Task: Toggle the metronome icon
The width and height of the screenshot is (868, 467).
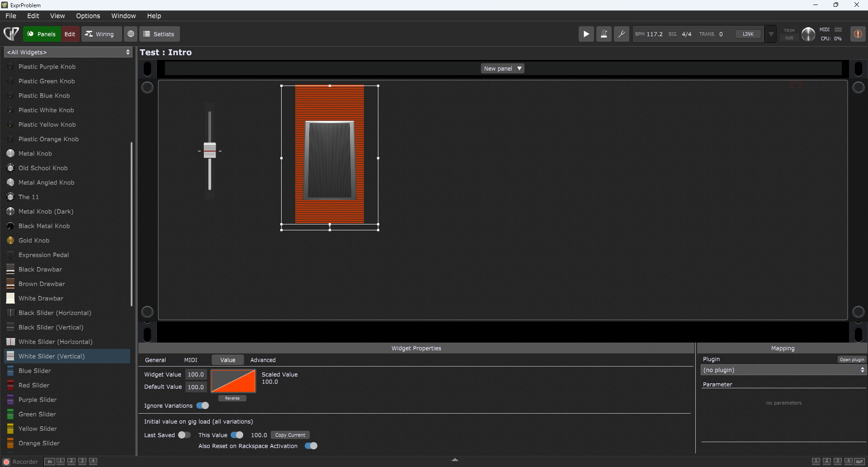Action: pyautogui.click(x=604, y=34)
